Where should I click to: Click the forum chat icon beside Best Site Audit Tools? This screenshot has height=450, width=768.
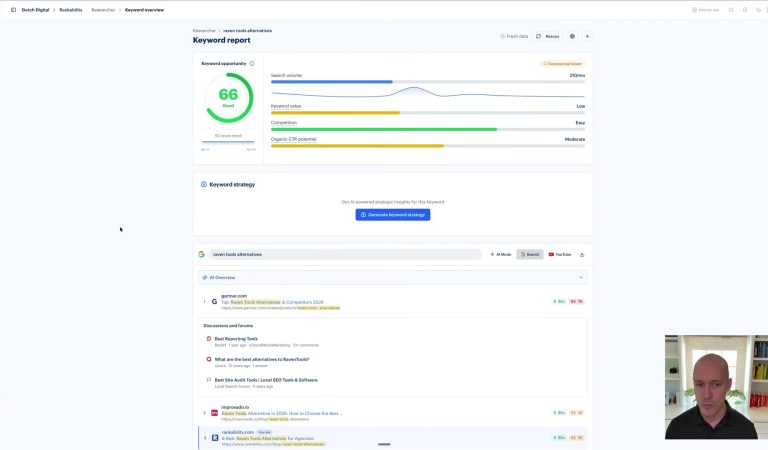point(209,380)
